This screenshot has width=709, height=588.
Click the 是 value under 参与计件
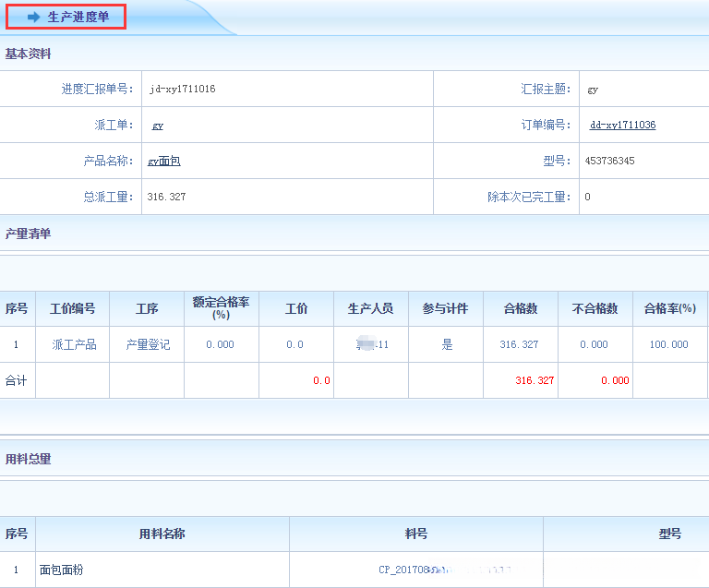click(447, 344)
